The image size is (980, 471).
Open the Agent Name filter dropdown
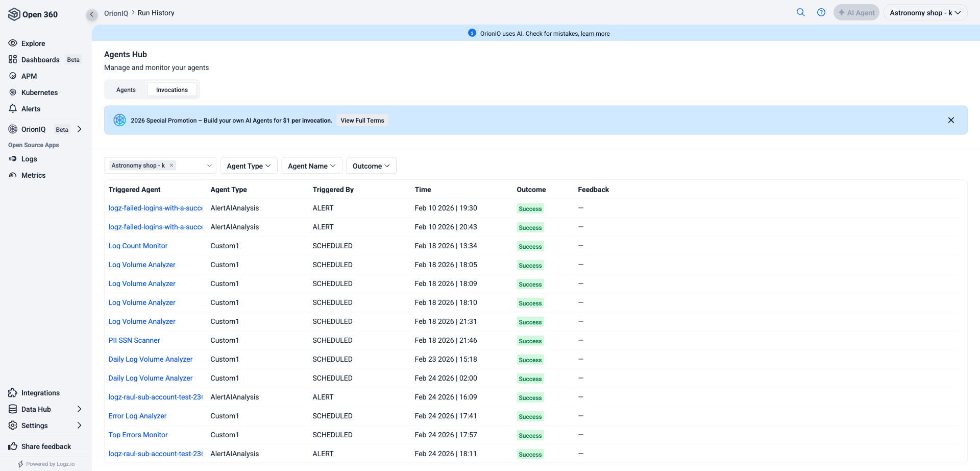pos(311,166)
